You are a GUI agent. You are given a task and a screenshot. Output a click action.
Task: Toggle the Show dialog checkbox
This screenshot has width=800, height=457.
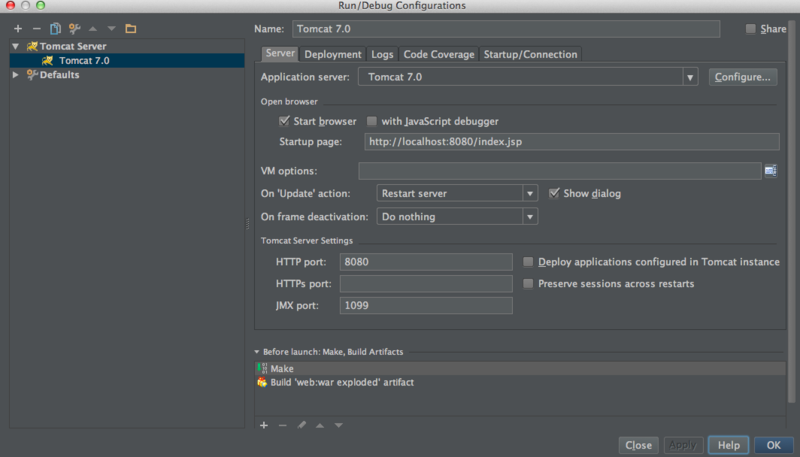pos(554,193)
